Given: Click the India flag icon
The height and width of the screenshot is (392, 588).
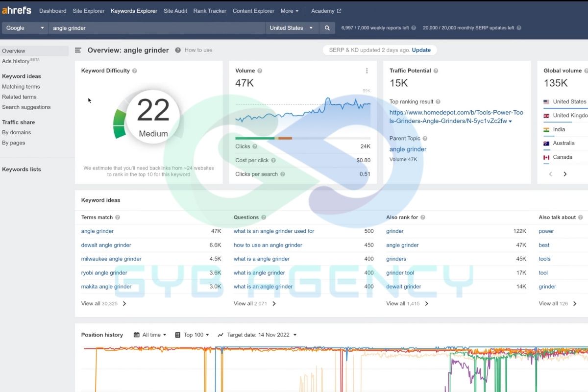Looking at the screenshot, I should pyautogui.click(x=546, y=130).
